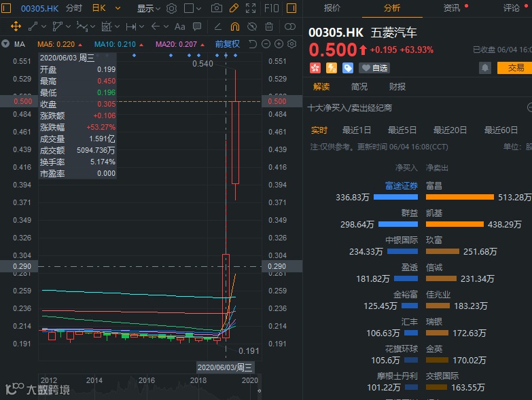Set price alert with bell icon
532x400 pixels.
pos(485,68)
